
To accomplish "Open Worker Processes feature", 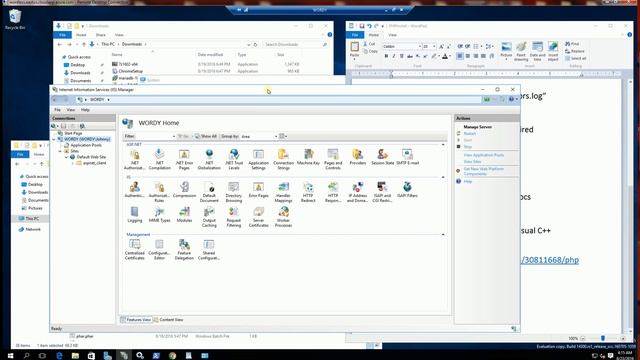I will 283,217.
